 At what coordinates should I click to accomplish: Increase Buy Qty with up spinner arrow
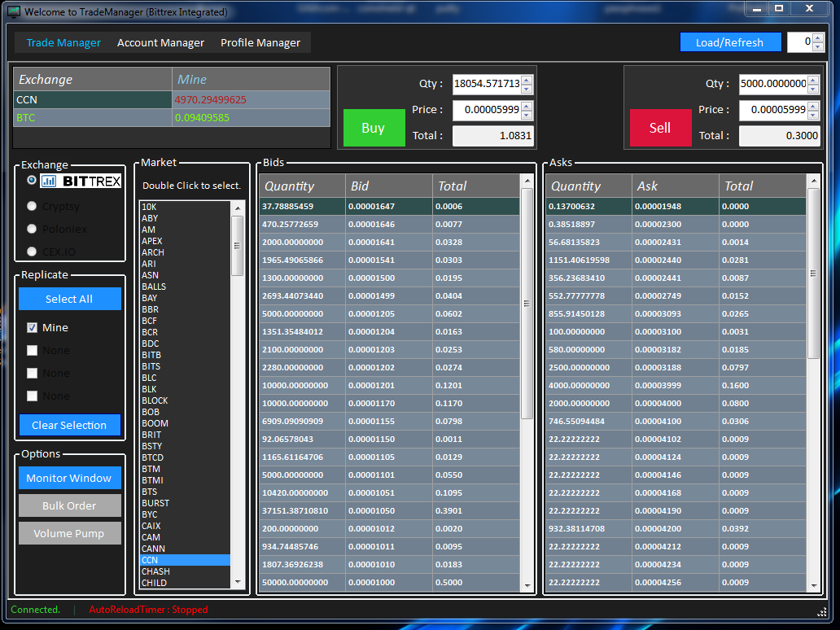pyautogui.click(x=527, y=80)
